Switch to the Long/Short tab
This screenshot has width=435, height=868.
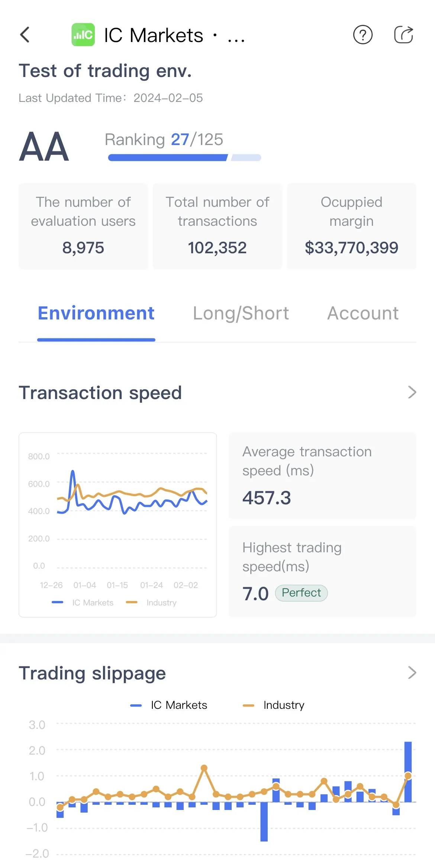pyautogui.click(x=241, y=313)
